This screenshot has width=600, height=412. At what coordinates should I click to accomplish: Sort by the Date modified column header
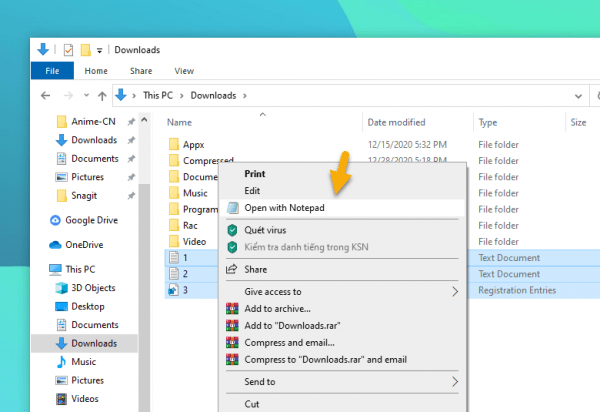(396, 122)
